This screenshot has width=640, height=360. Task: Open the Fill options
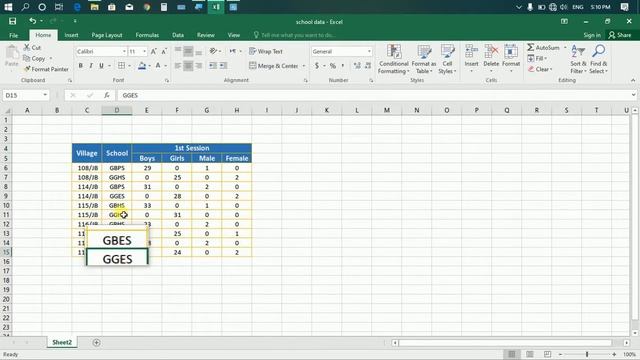(538, 58)
